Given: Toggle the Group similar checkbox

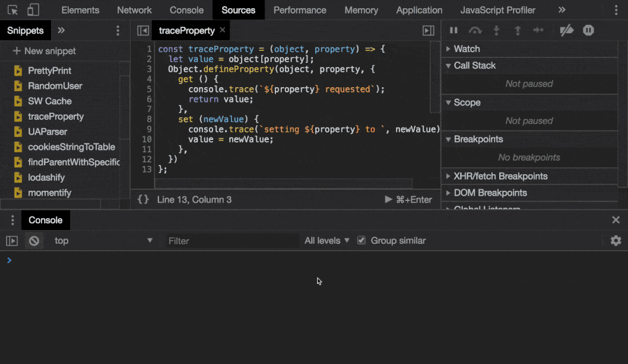Looking at the screenshot, I should 361,241.
